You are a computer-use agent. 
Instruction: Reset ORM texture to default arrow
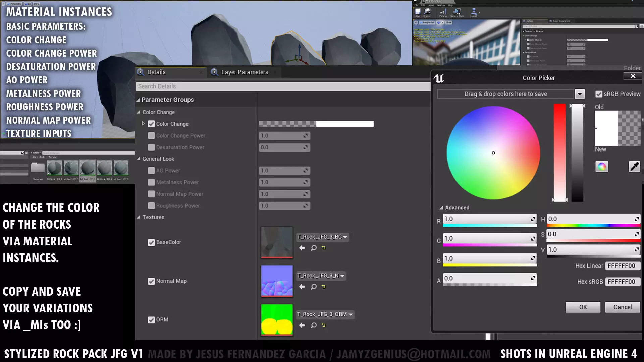click(324, 325)
